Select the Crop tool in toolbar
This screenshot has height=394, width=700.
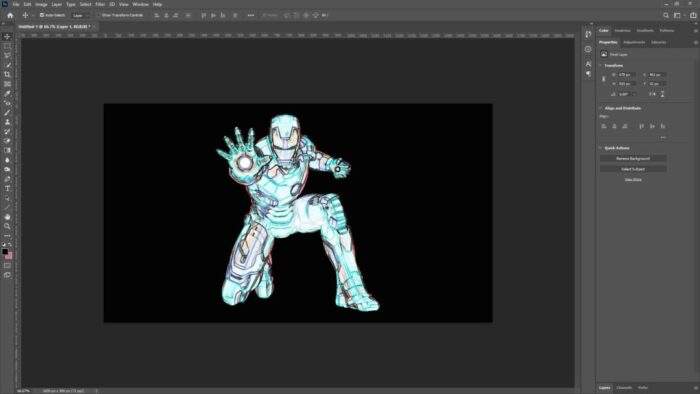tap(7, 74)
